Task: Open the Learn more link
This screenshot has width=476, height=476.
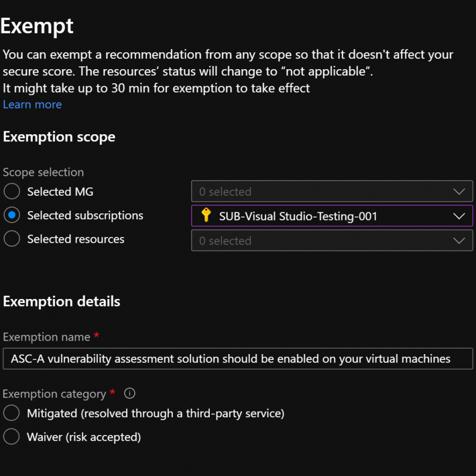Action: 32,104
